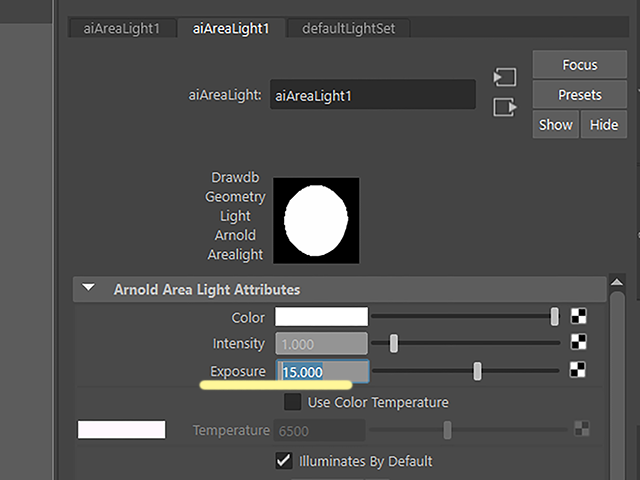
Task: Click the load-selected input connection icon
Action: pos(505,77)
